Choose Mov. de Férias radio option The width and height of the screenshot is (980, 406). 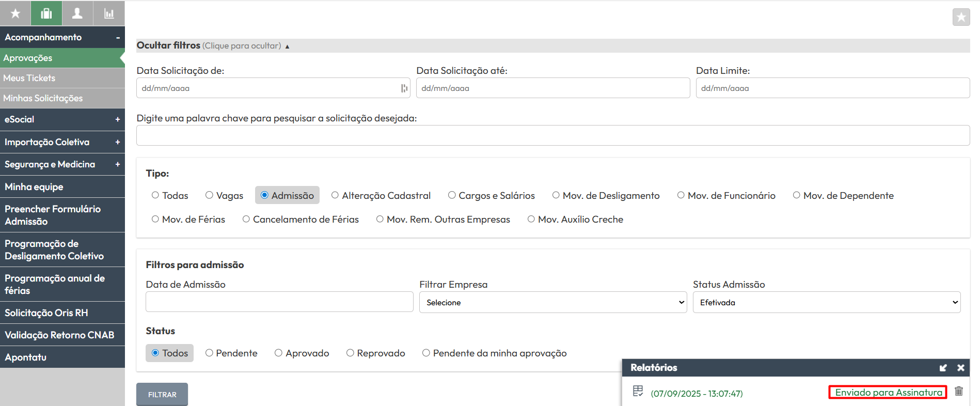point(155,219)
